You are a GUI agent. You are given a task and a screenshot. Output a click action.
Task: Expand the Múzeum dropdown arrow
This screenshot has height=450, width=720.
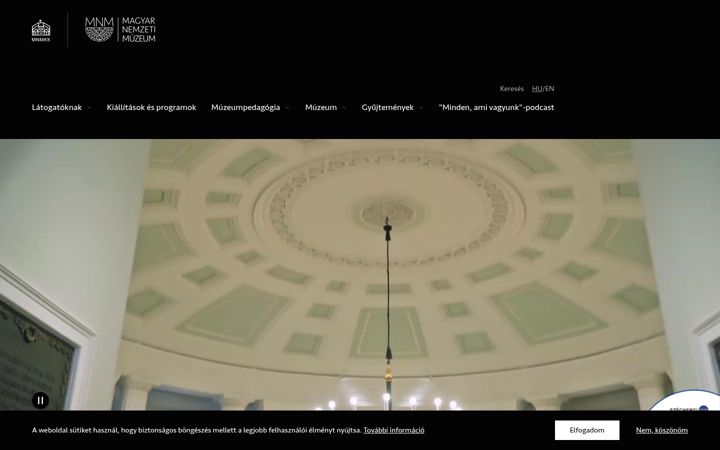[344, 108]
